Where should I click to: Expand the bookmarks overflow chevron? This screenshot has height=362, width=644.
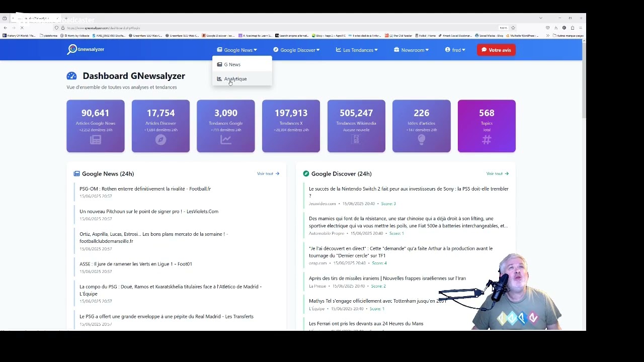pos(547,36)
